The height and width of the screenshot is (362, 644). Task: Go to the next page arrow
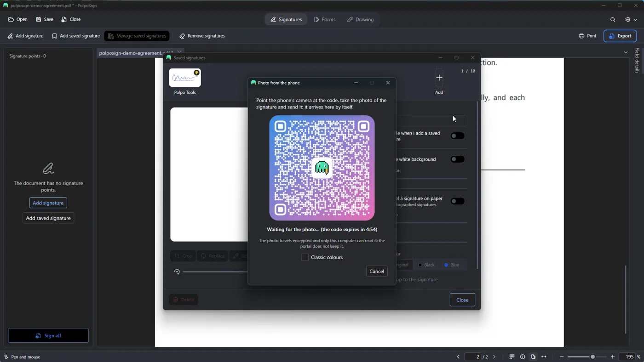click(x=494, y=357)
